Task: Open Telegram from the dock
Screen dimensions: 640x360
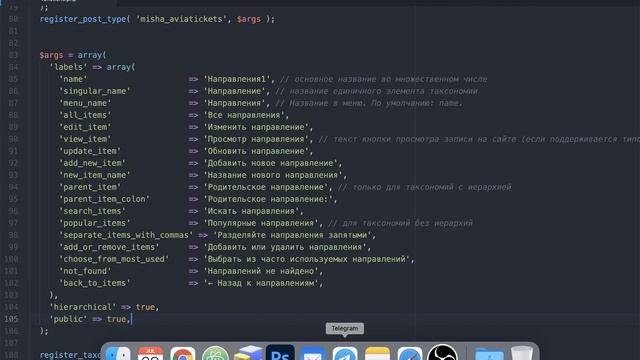Action: coord(345,353)
